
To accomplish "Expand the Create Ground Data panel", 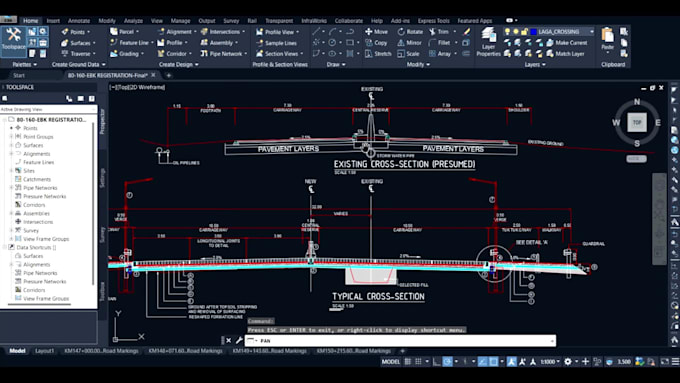I will 78,65.
